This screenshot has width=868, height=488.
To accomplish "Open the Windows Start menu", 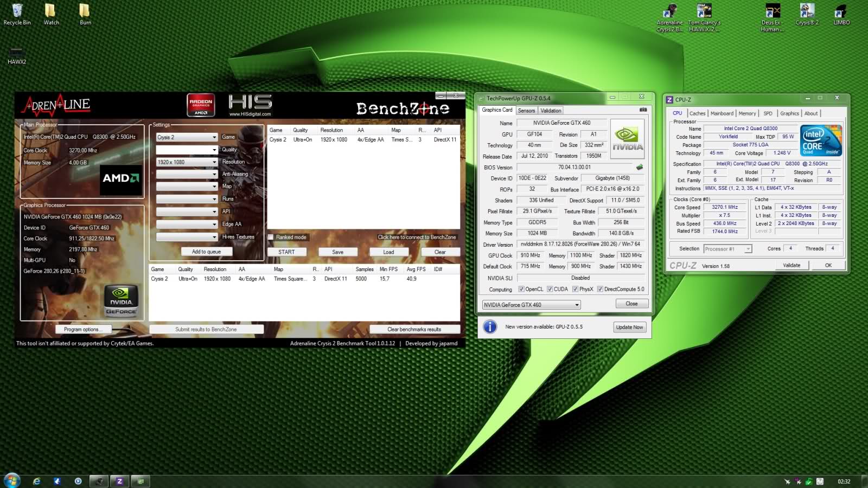I will pos(12,480).
